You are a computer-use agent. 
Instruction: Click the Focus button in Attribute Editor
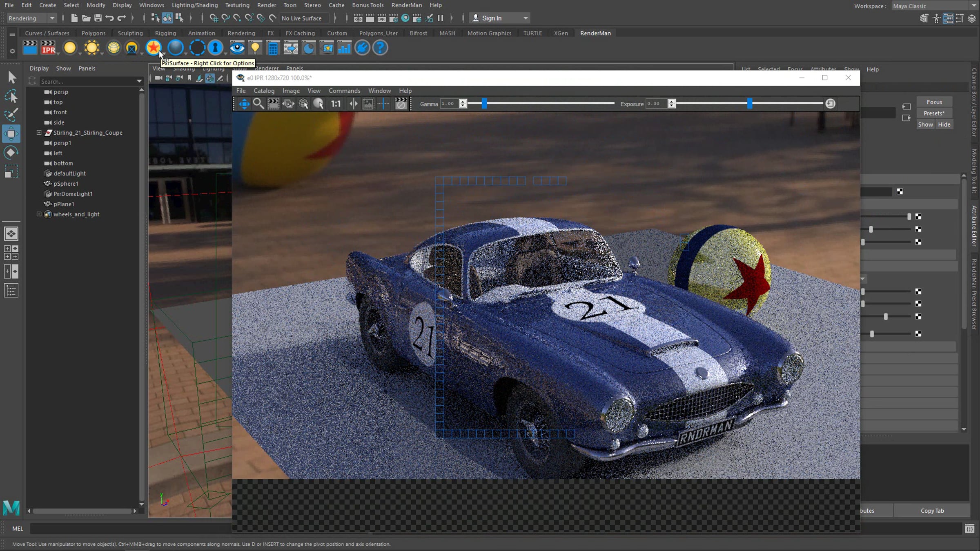(x=934, y=102)
